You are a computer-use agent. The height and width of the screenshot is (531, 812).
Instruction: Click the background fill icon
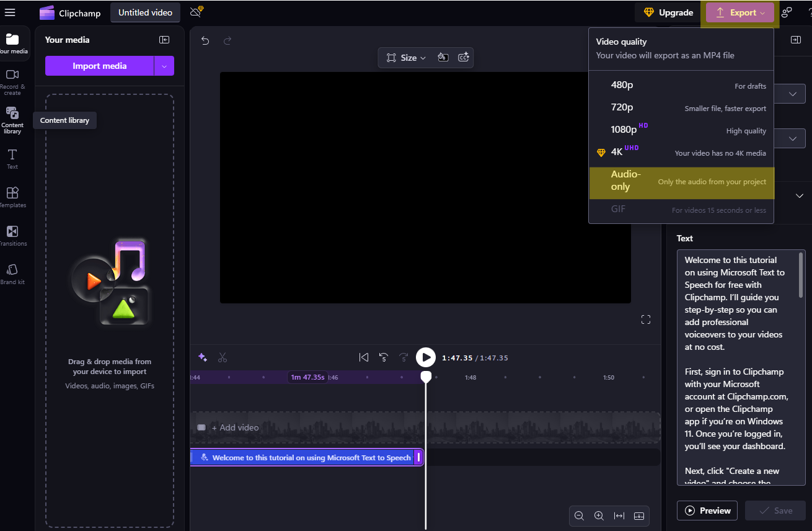pos(443,58)
